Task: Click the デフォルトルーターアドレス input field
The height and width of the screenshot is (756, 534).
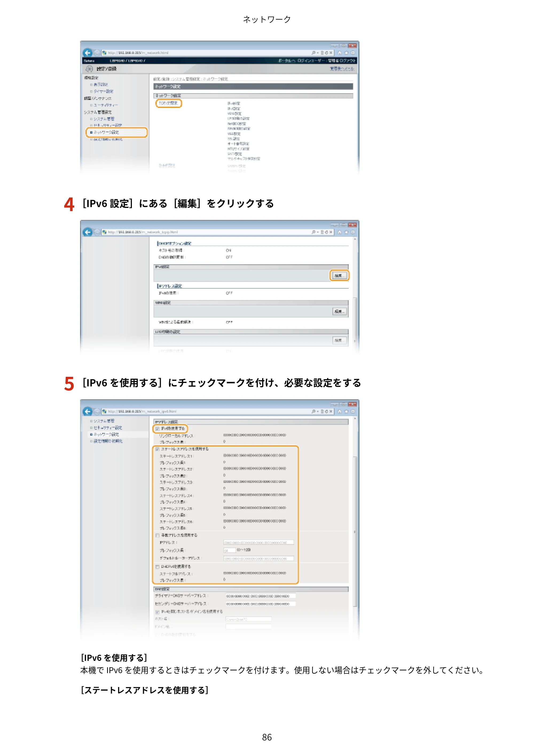Action: [259, 559]
